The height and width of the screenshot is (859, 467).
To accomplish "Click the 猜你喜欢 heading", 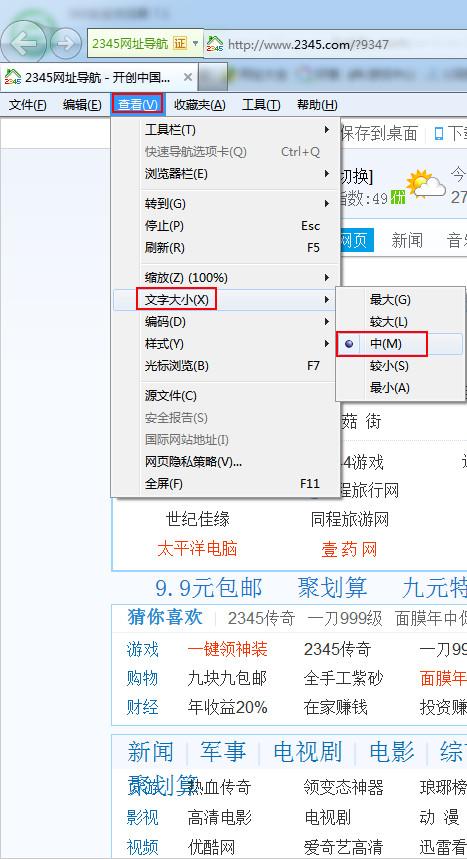I will click(x=165, y=617).
